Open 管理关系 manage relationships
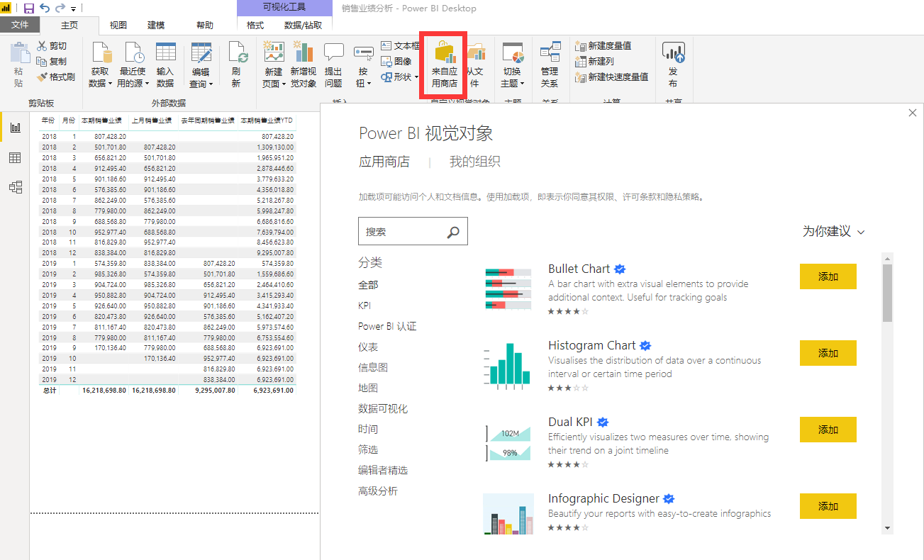The image size is (924, 560). click(x=550, y=65)
